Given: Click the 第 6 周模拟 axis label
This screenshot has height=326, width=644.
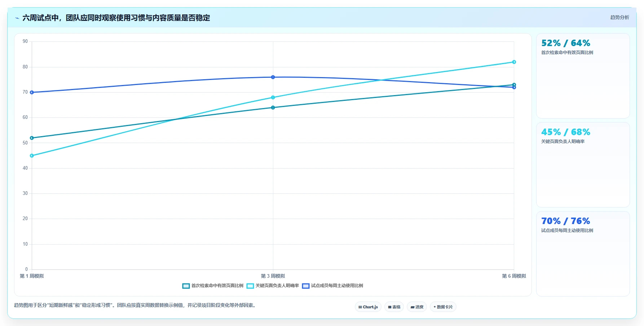Looking at the screenshot, I should point(514,276).
